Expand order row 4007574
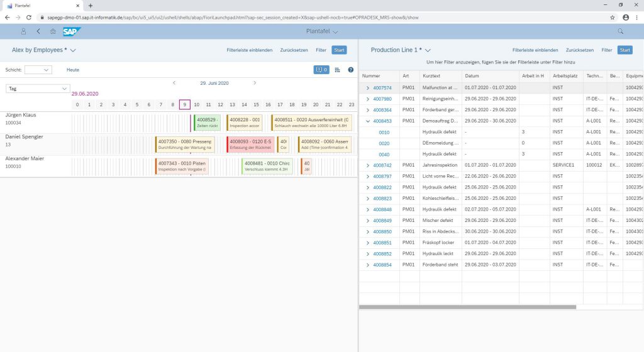This screenshot has height=352, width=644. coord(367,88)
